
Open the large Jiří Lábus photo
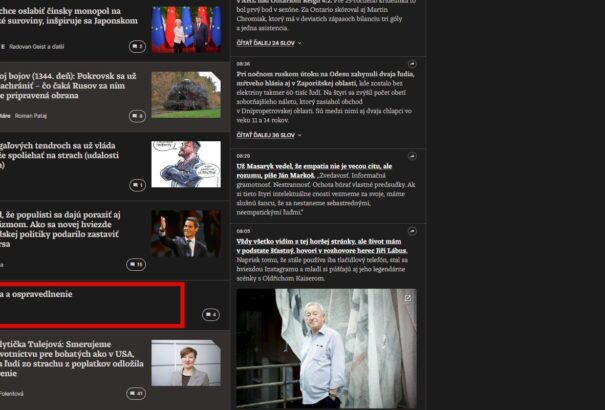[326, 348]
